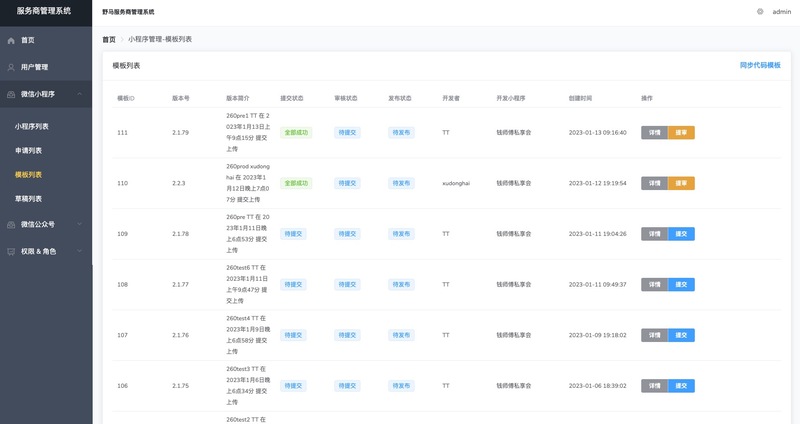Click the 权限 & 角色 sidebar icon
The image size is (800, 424).
pyautogui.click(x=11, y=251)
